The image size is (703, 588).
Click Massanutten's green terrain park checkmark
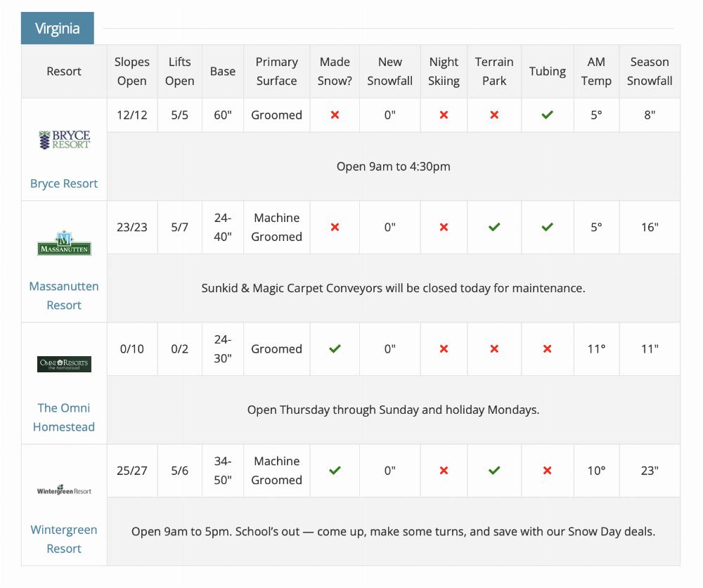pyautogui.click(x=494, y=227)
